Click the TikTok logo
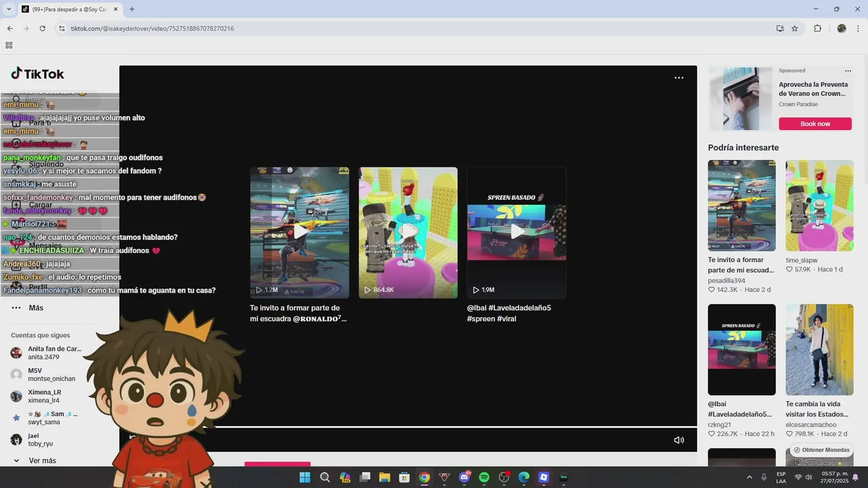The image size is (868, 488). tap(37, 74)
